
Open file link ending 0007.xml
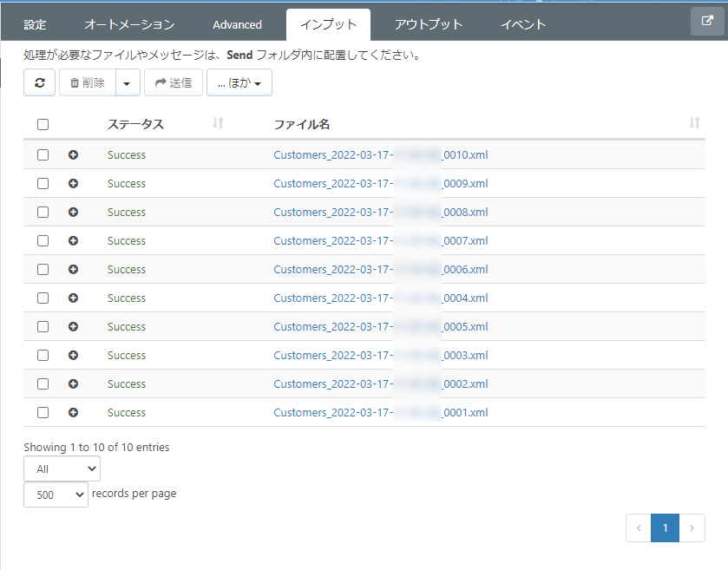(381, 241)
